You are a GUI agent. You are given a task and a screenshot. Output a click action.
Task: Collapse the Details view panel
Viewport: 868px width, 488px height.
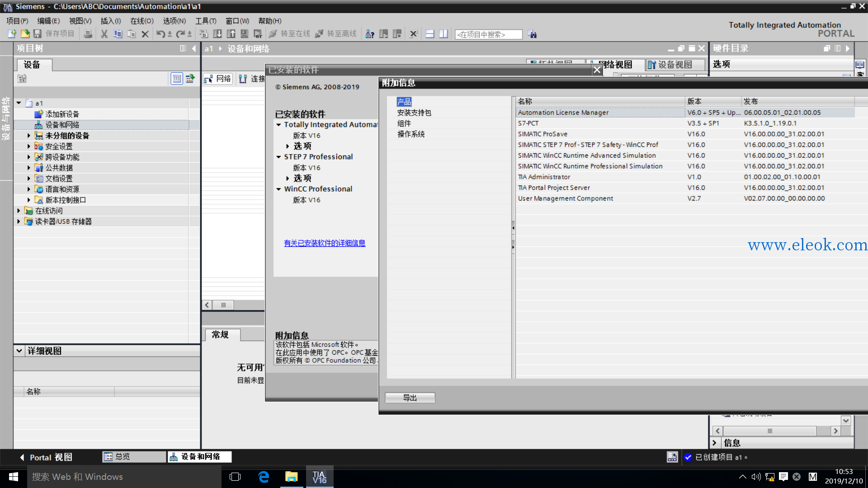pyautogui.click(x=19, y=351)
